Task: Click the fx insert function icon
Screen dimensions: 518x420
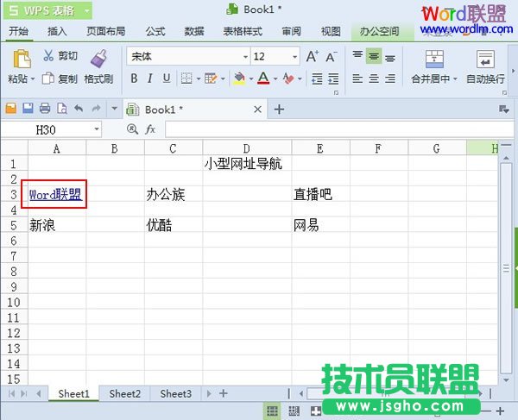Action: (150, 129)
